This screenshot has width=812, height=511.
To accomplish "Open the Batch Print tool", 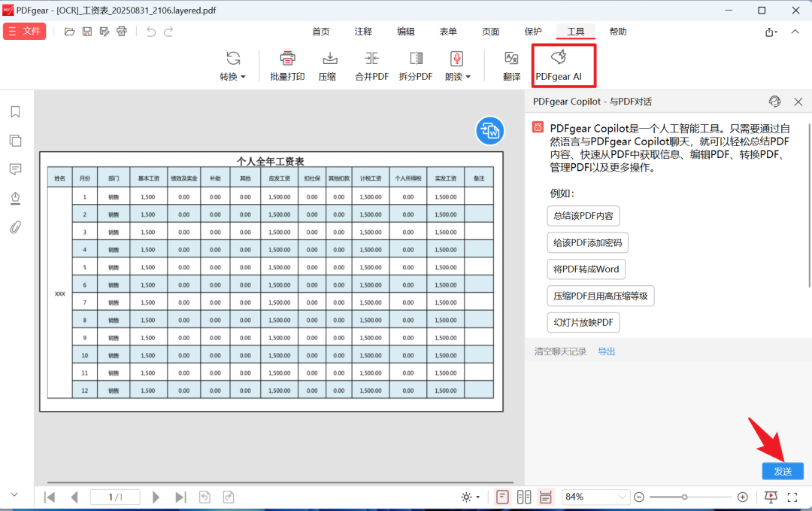I will (x=286, y=66).
